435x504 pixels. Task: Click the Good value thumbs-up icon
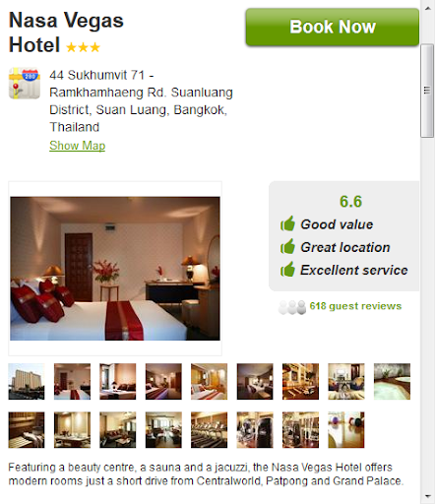pyautogui.click(x=287, y=223)
